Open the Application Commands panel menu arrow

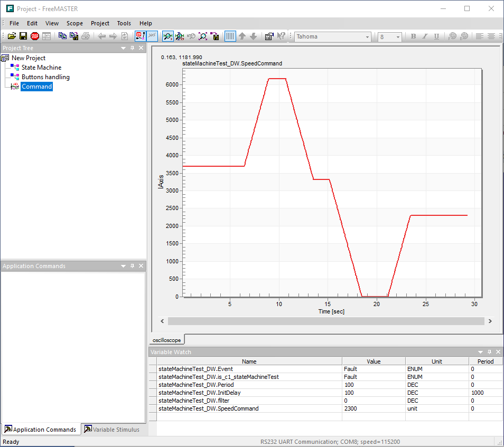click(124, 266)
